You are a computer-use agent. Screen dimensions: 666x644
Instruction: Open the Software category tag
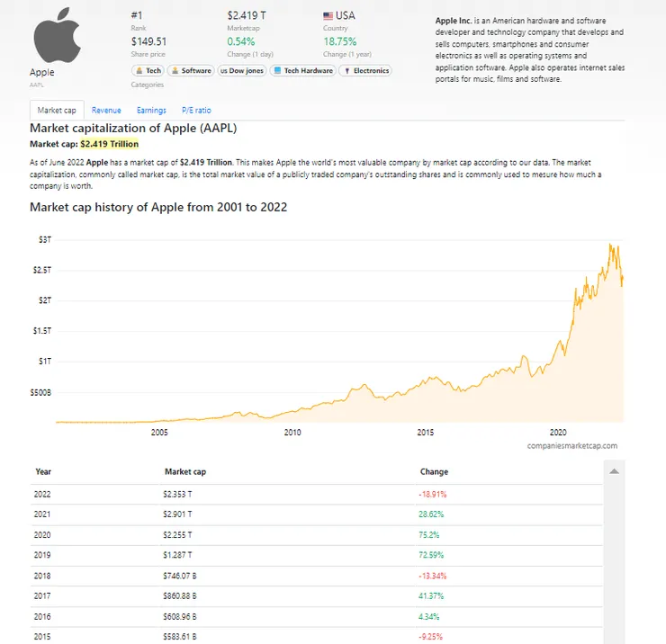[191, 70]
